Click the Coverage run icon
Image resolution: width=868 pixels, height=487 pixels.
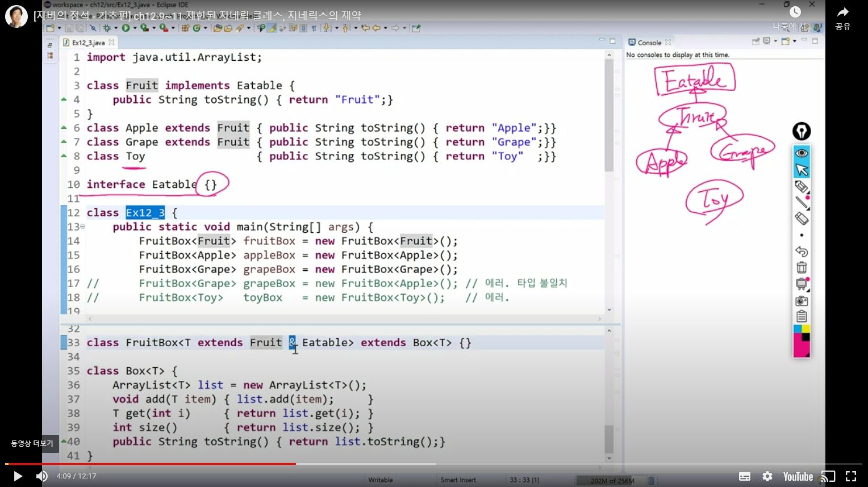[144, 28]
